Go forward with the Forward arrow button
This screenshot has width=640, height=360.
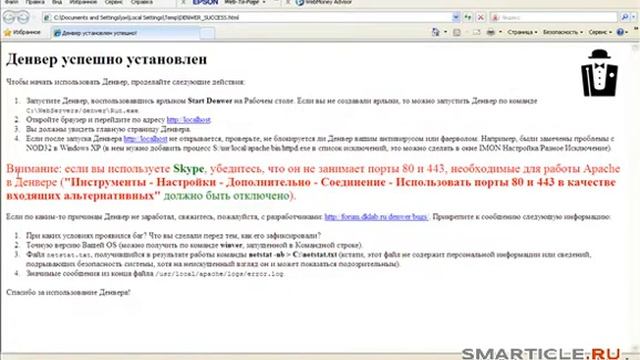click(x=23, y=18)
